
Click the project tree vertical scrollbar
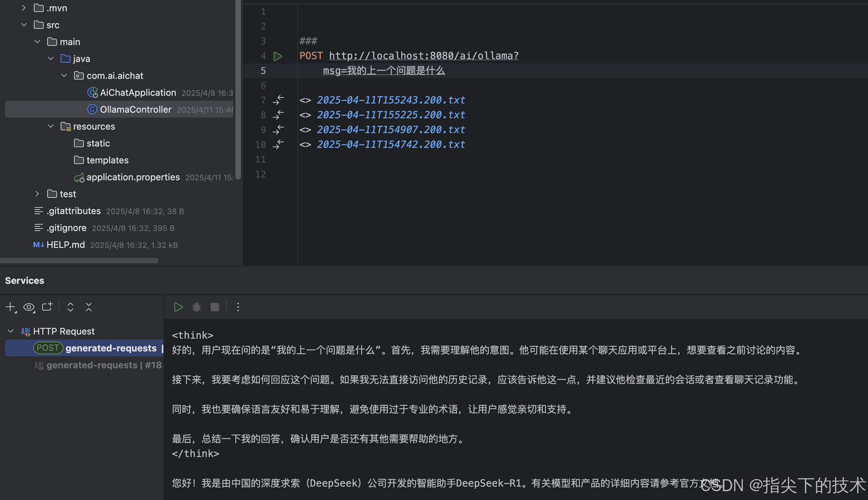point(238,90)
